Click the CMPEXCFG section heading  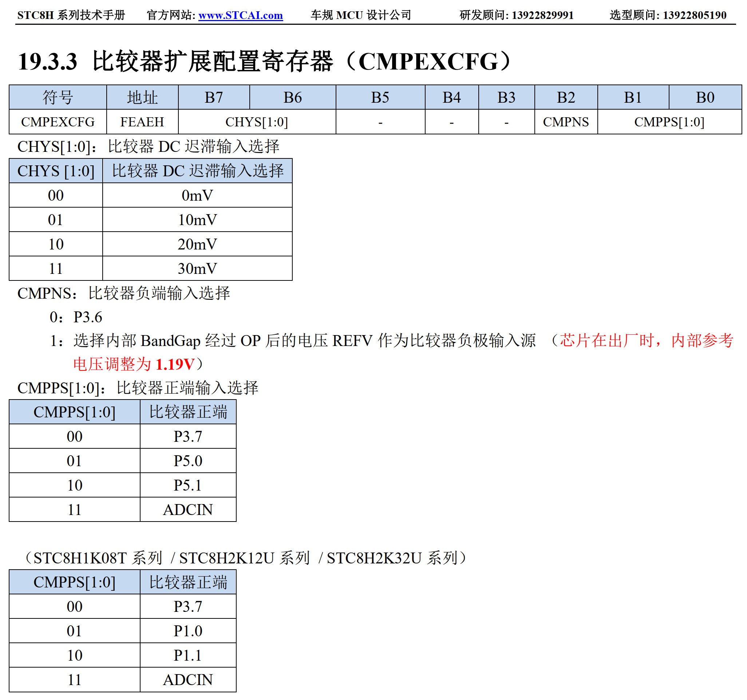pos(265,61)
